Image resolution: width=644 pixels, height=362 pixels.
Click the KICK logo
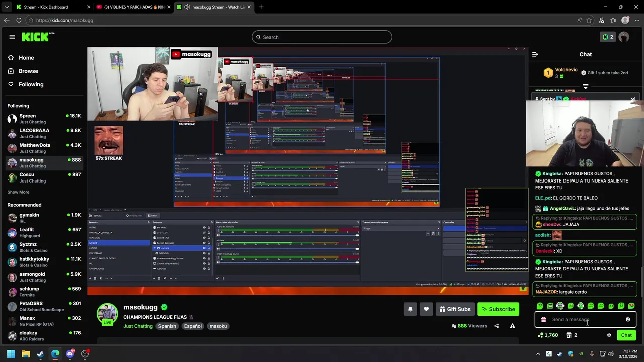pos(38,37)
